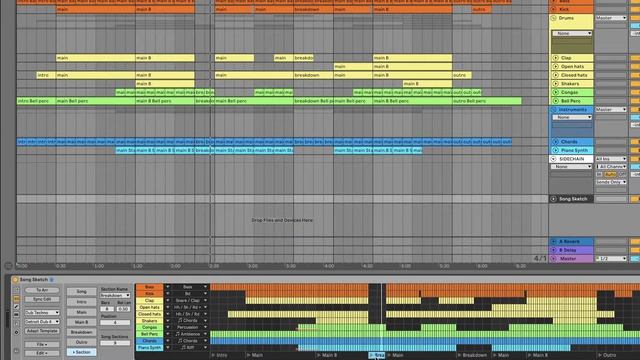The image size is (640, 360).
Task: Unfold the Chords track header
Action: [x=556, y=142]
